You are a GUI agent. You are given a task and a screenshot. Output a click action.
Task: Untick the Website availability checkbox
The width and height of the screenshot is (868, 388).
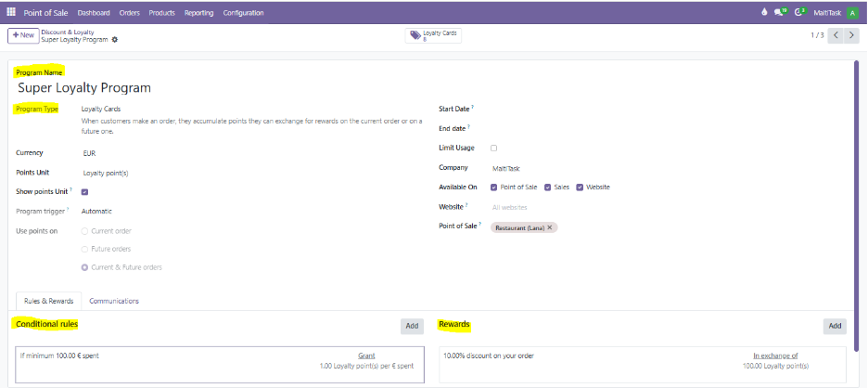[580, 188]
